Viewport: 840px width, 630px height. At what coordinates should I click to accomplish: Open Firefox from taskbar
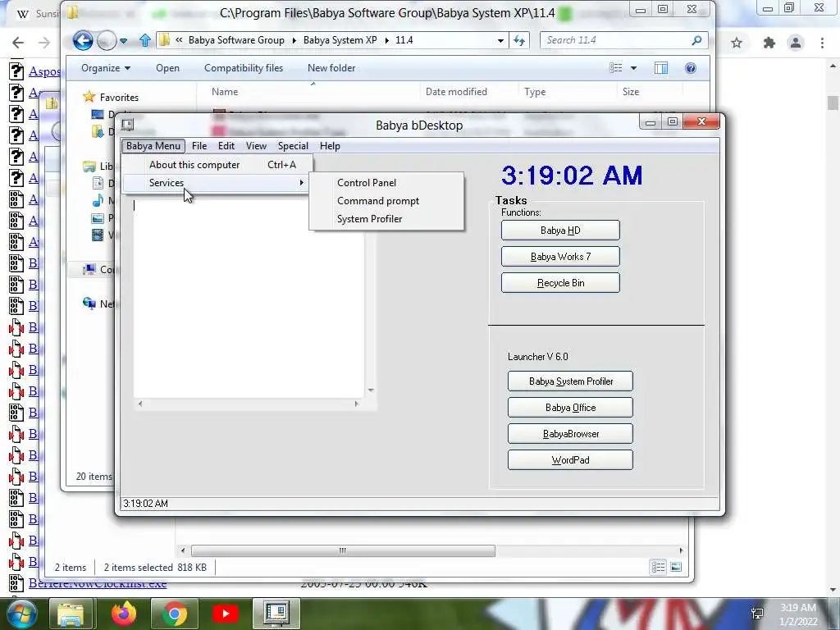coord(124,614)
